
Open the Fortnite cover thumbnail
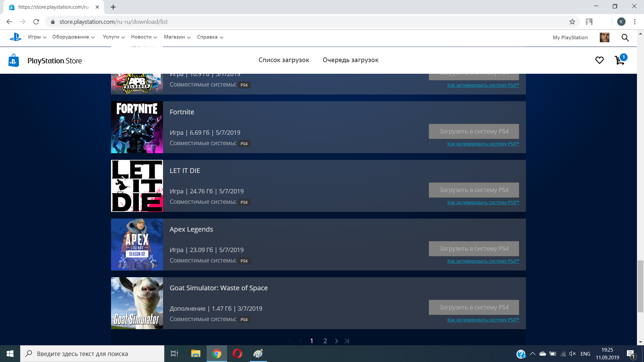click(x=137, y=127)
